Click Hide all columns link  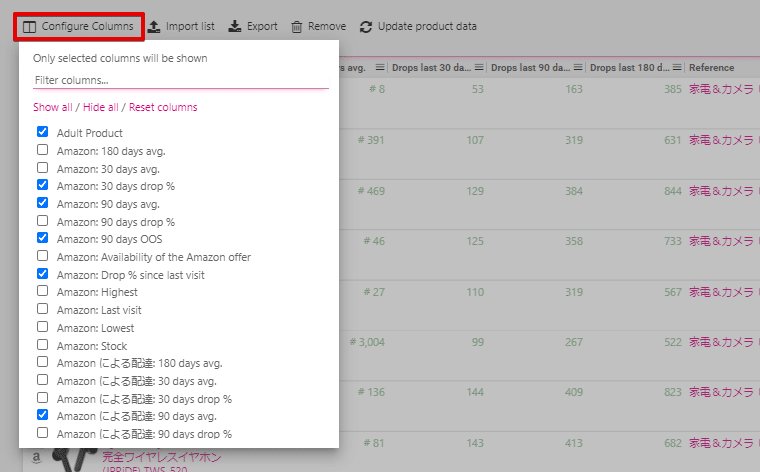pos(100,107)
